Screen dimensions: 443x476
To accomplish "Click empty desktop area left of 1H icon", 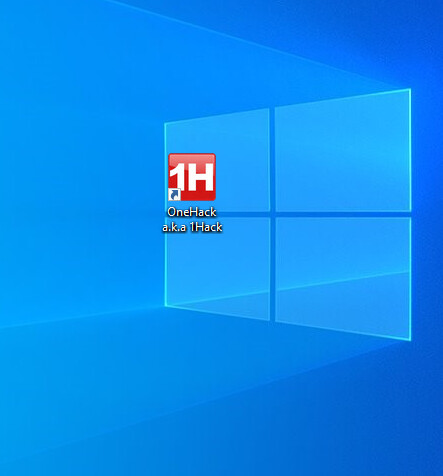I will 83,177.
